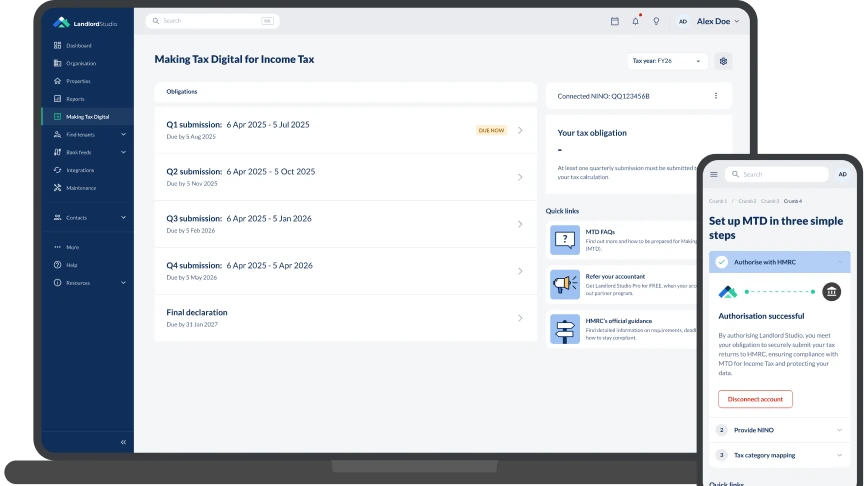The image size is (864, 486).
Task: Click the signpost guidance icon
Action: [565, 329]
